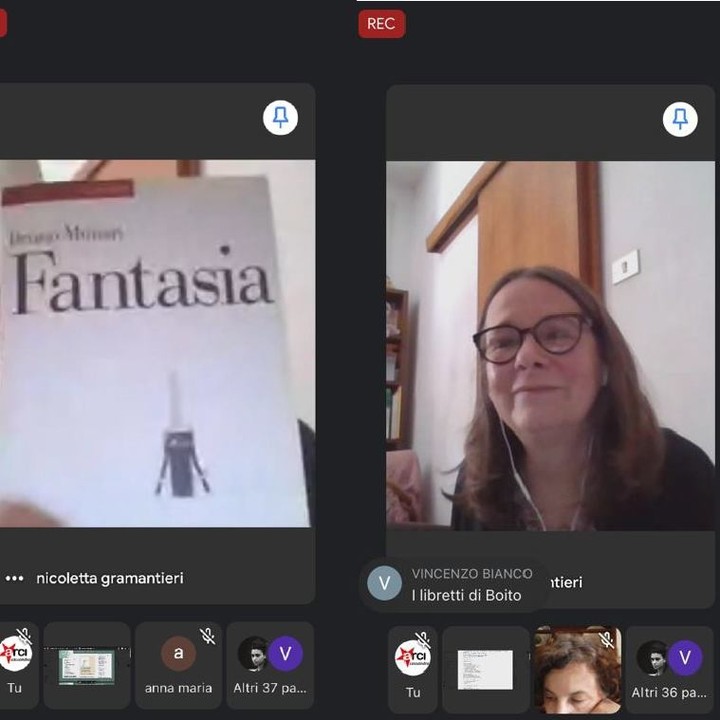Click the "nicoletta gramantieri" name label
720x720 pixels.
[110, 578]
